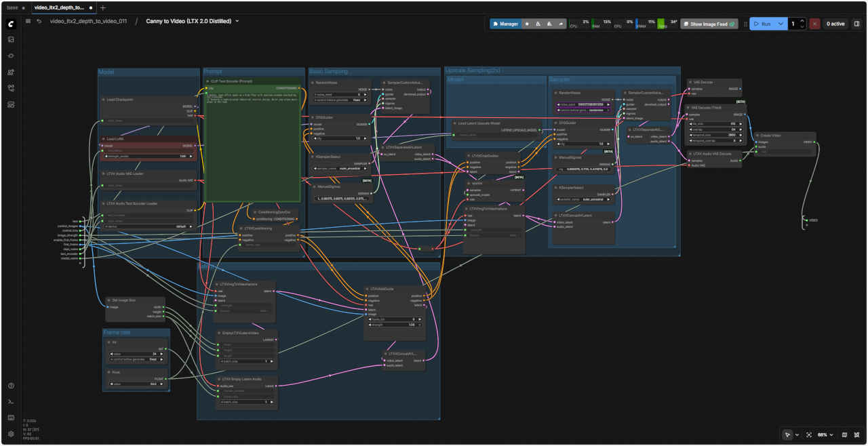The image size is (868, 446).
Task: Click the red cancel run icon
Action: click(814, 24)
